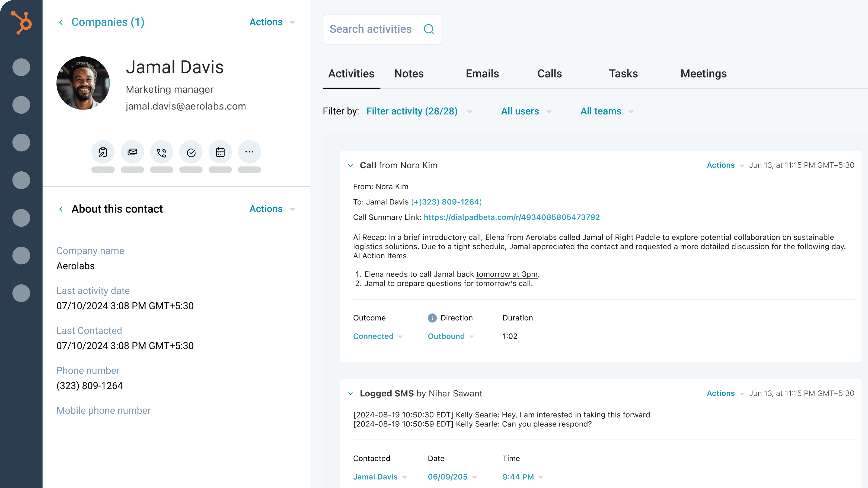The width and height of the screenshot is (868, 488).
Task: Open the Call Summary Link
Action: point(512,217)
